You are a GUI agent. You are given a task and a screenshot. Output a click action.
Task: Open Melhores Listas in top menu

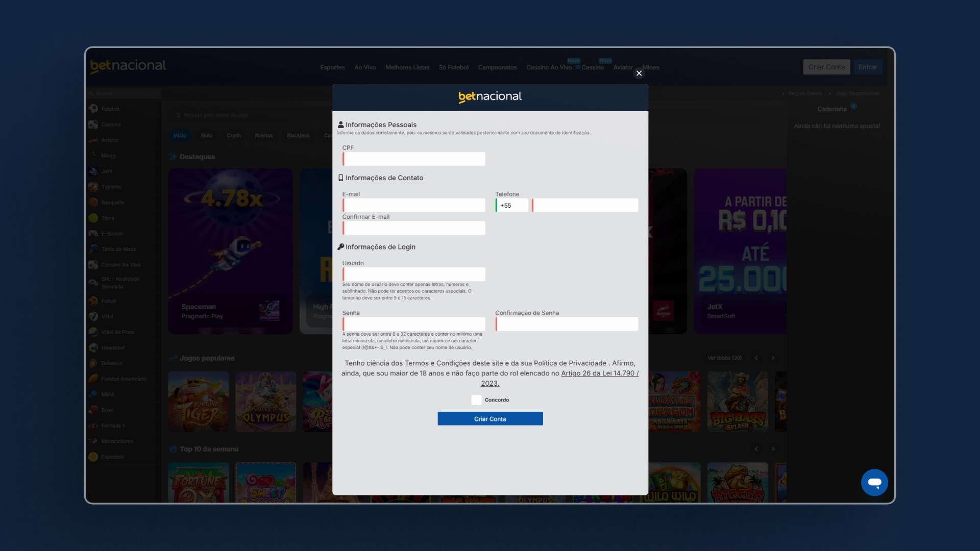point(407,67)
